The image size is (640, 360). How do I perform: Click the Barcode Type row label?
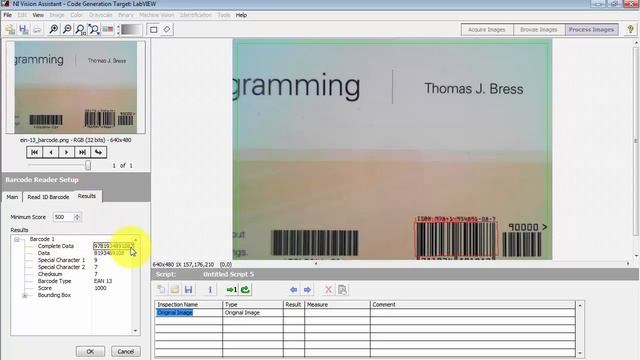point(54,281)
